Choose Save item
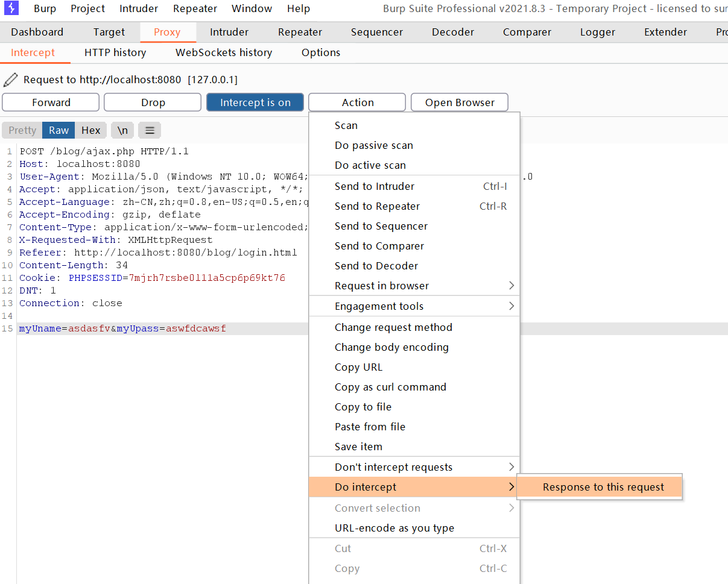The width and height of the screenshot is (728, 584). (414, 447)
